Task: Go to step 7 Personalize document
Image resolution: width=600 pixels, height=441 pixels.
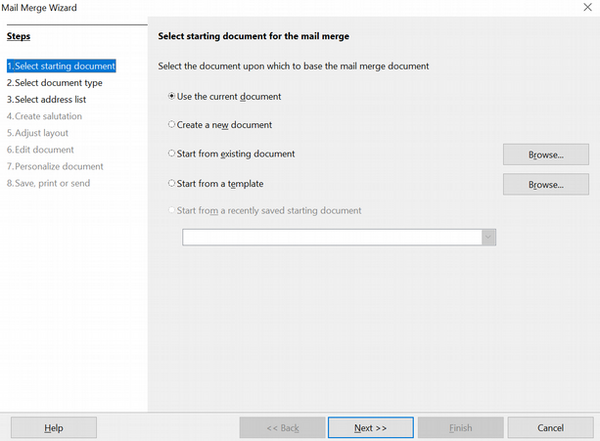Action: (x=55, y=167)
